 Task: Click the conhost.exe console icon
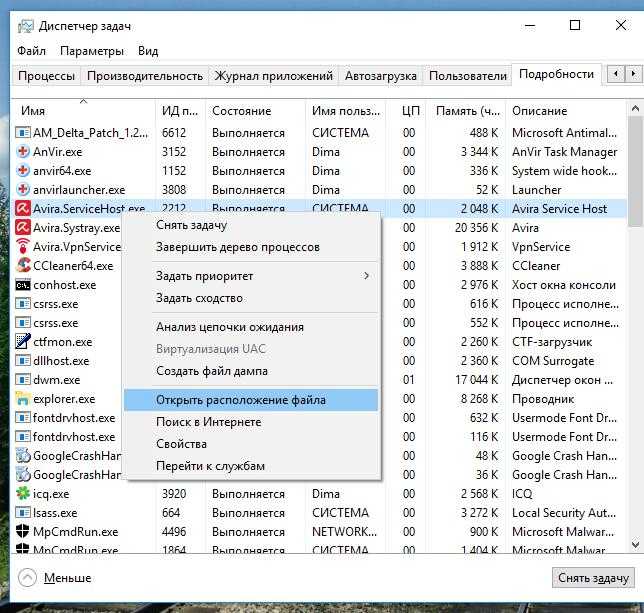[23, 285]
